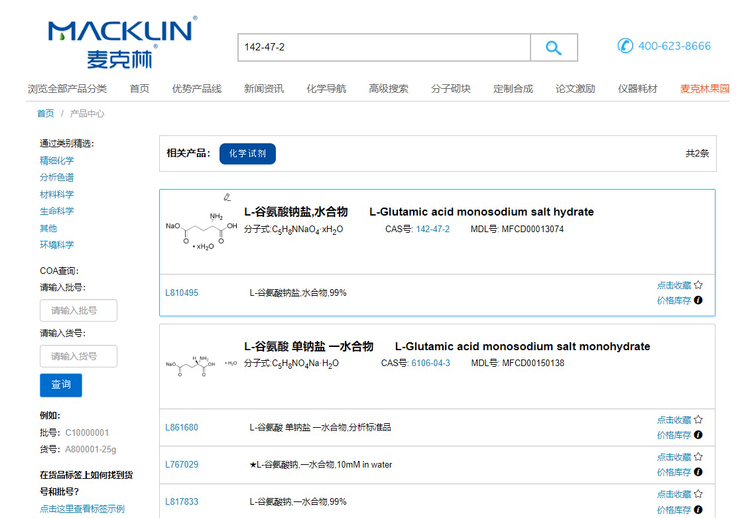Screen dimensions: 750x518
Task: Click the search box containing 142-47-2
Action: click(382, 48)
